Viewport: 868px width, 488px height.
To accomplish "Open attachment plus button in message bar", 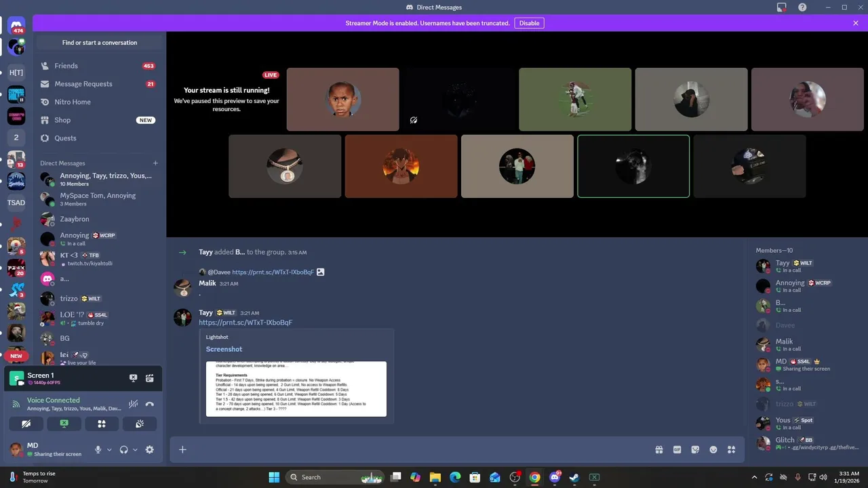I will coord(182,449).
